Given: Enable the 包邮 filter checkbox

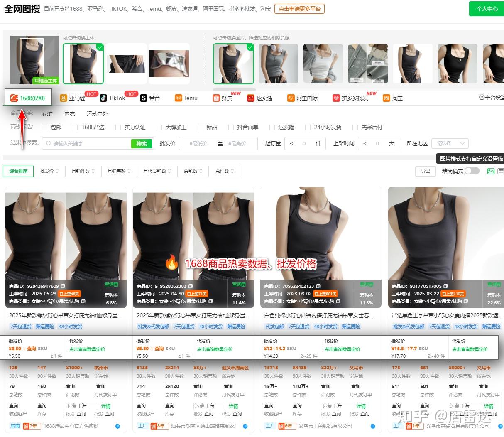Looking at the screenshot, I should click(x=44, y=127).
